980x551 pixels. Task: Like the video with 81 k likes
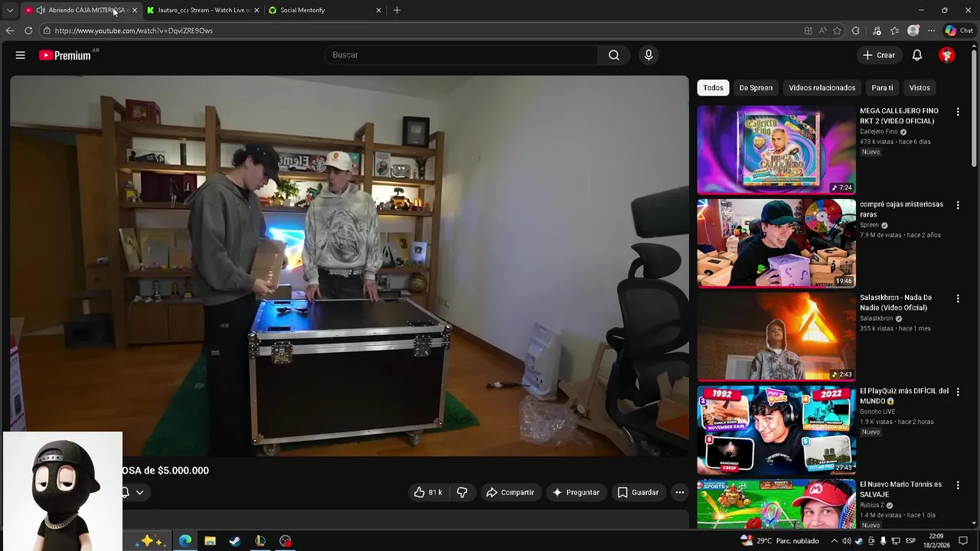[429, 493]
